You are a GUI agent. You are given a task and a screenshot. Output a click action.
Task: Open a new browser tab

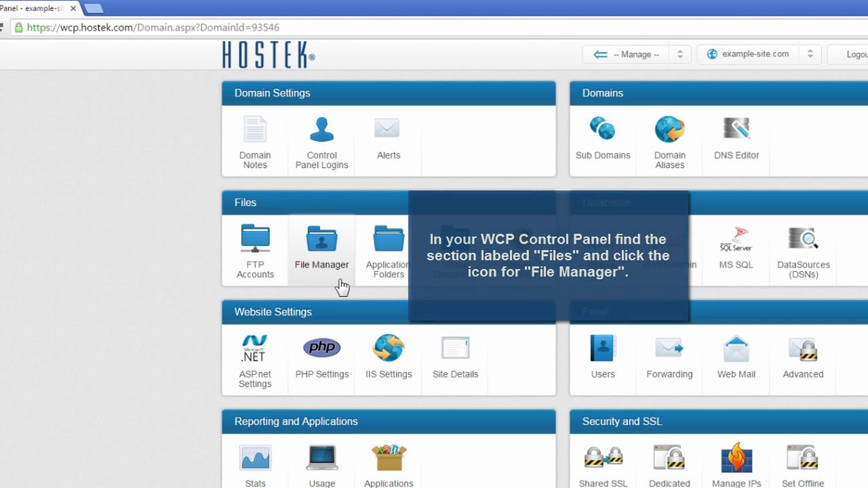pos(94,8)
